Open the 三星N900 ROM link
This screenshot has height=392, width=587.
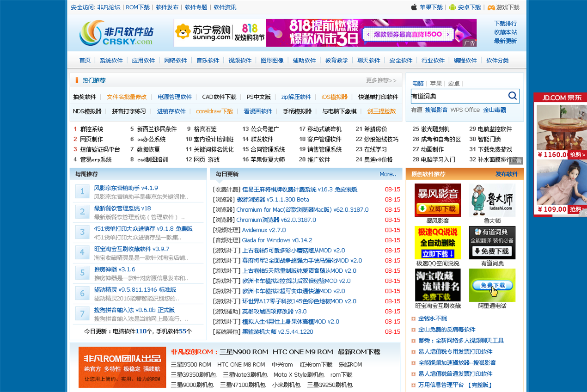244,352
